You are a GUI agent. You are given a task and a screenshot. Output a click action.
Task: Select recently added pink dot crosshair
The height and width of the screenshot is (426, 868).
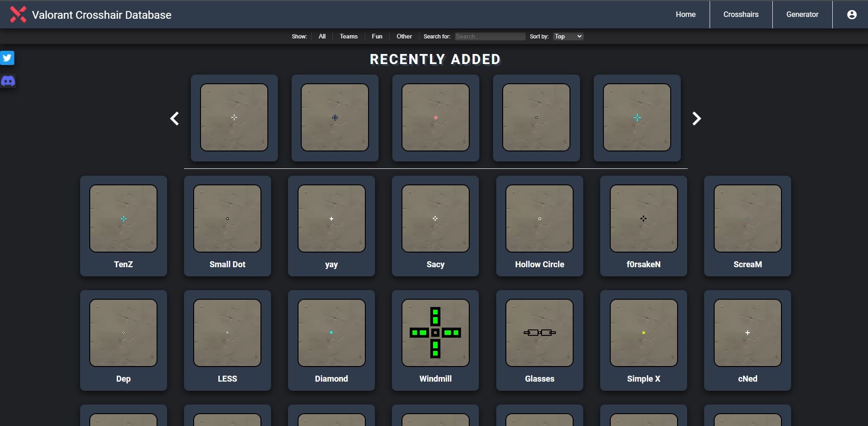pos(436,118)
